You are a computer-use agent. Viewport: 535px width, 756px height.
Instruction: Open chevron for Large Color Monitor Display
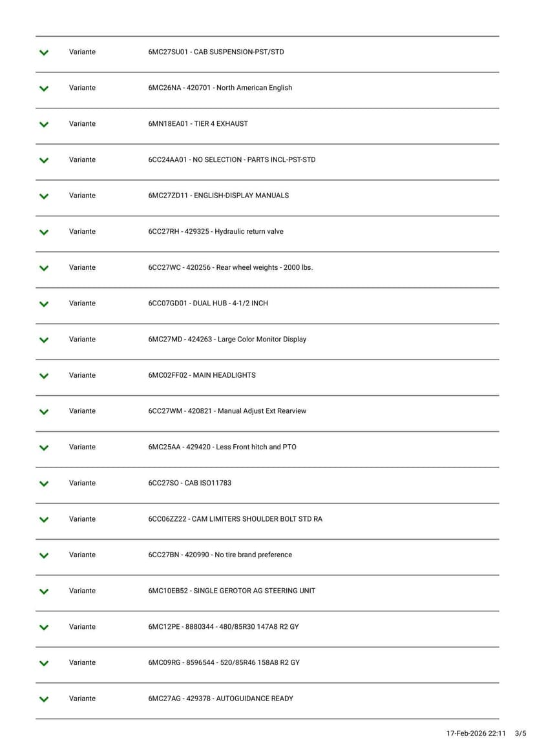(44, 340)
